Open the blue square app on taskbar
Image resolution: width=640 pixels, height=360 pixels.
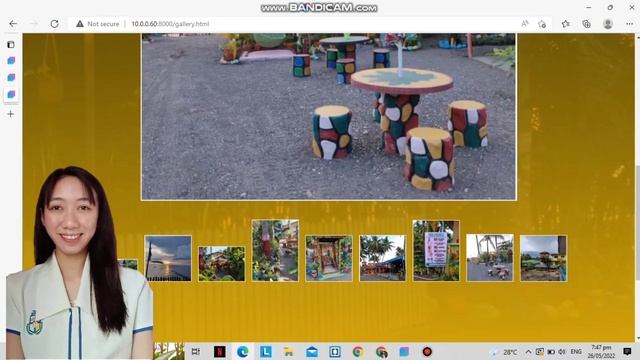[x=404, y=351]
